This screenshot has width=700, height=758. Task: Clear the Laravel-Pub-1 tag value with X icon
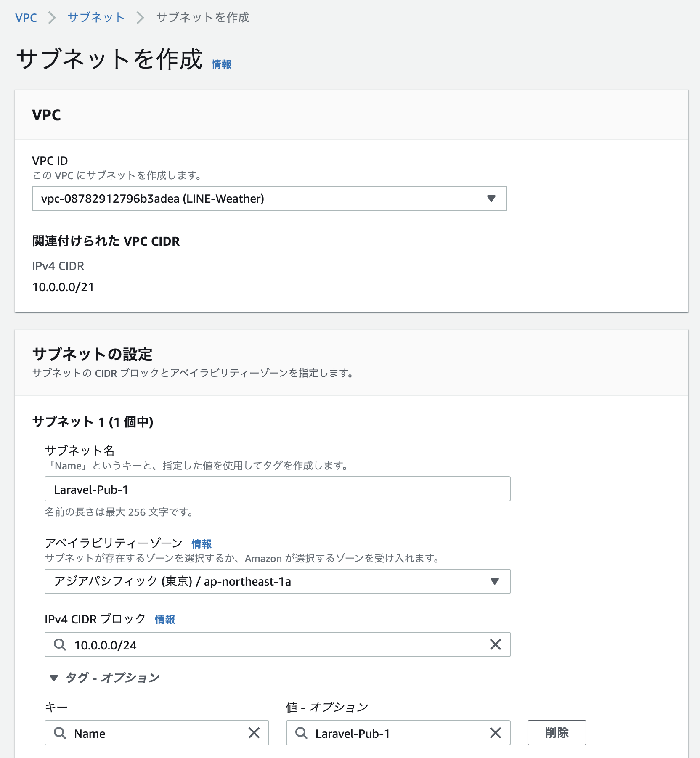click(x=496, y=733)
